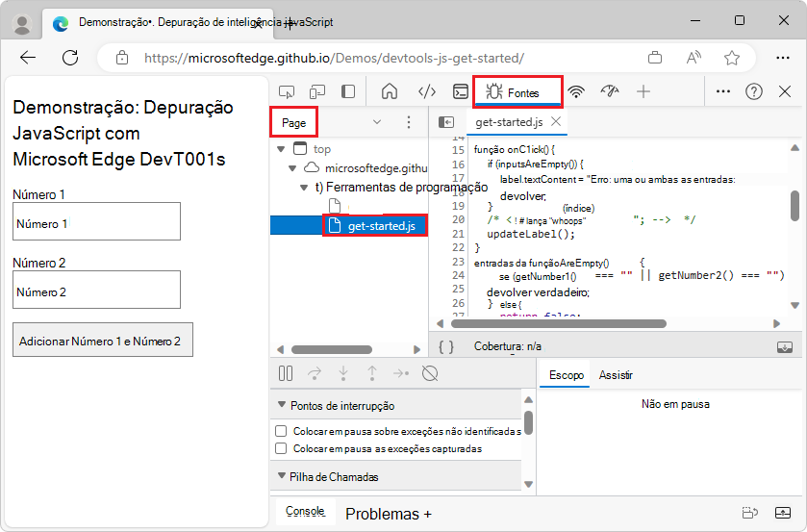807x532 pixels.
Task: Click the pause script execution button
Action: [286, 373]
